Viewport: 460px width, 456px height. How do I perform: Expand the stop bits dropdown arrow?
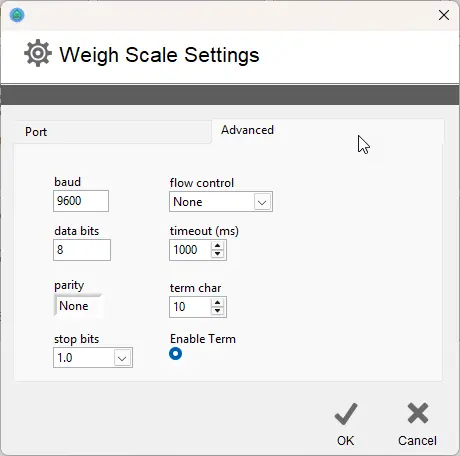[122, 358]
